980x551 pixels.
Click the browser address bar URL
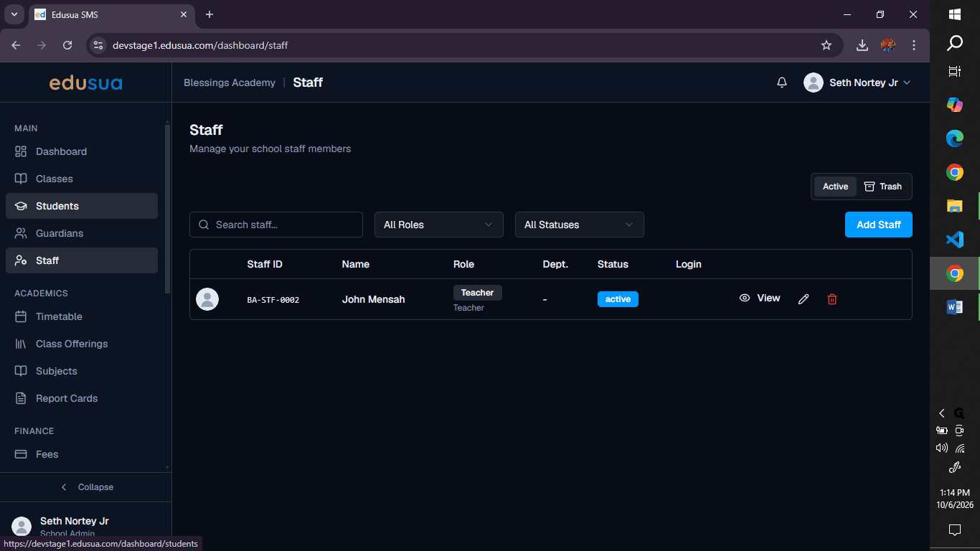pos(200,45)
